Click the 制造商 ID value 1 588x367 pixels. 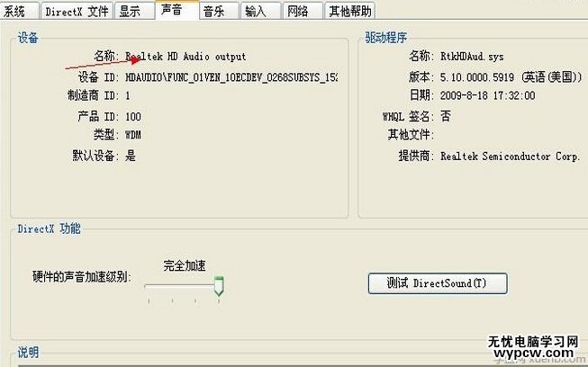(x=128, y=96)
